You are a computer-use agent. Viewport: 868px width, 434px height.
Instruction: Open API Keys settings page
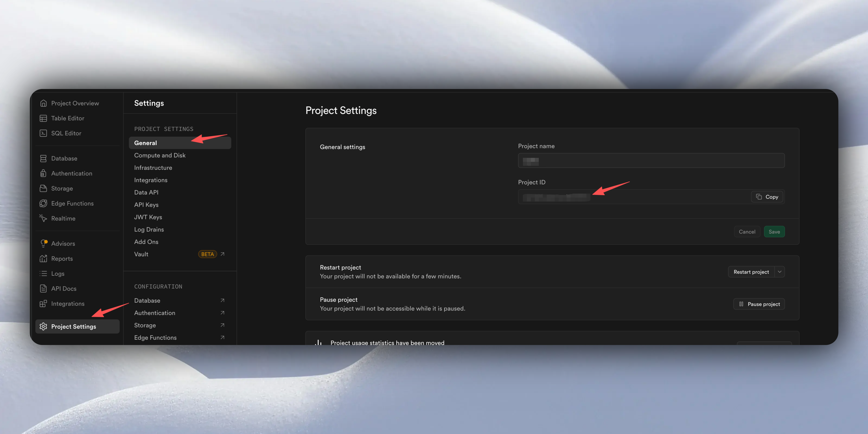click(x=146, y=205)
